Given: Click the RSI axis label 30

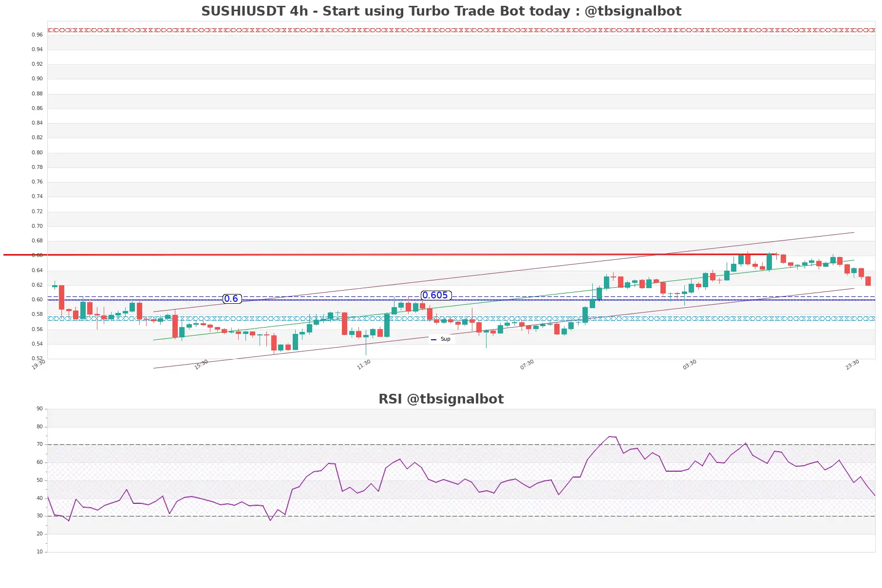Looking at the screenshot, I should pyautogui.click(x=39, y=515).
